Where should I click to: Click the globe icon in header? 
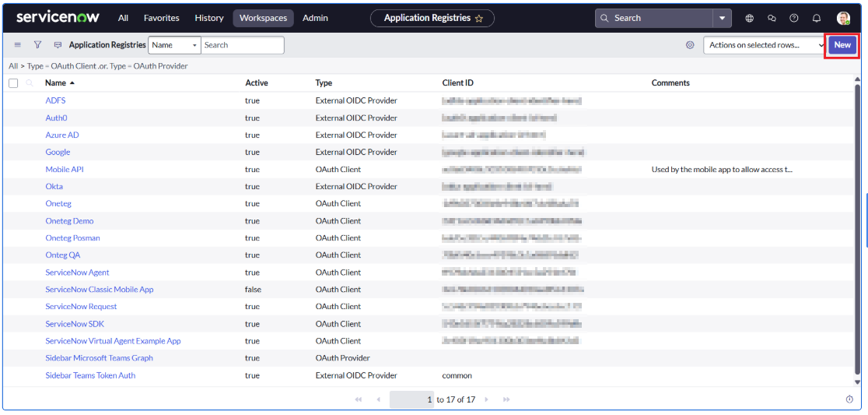750,18
